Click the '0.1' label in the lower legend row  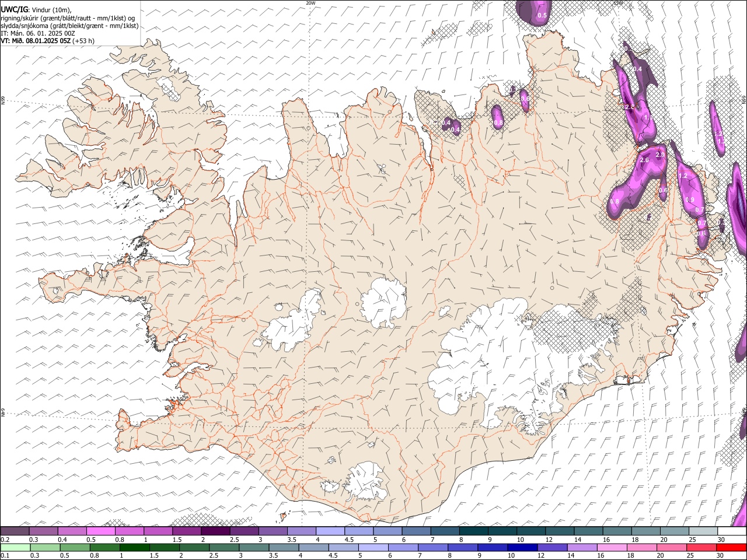(x=5, y=555)
